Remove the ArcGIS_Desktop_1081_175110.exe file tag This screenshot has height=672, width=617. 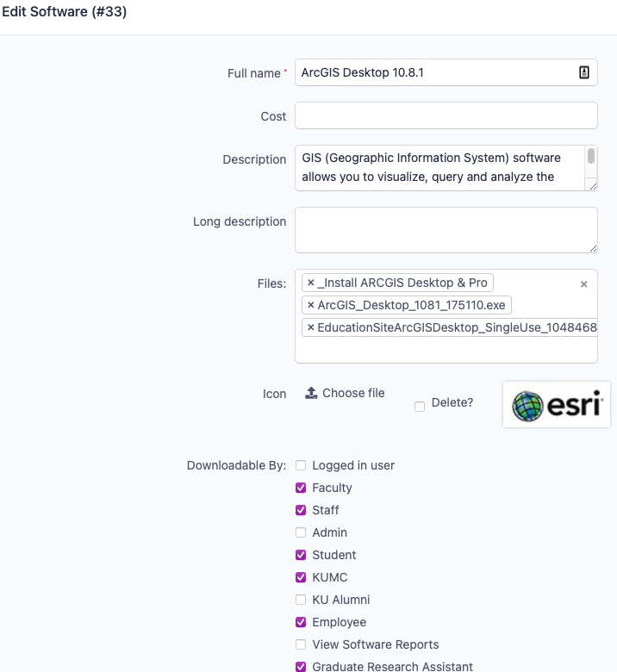tap(311, 305)
